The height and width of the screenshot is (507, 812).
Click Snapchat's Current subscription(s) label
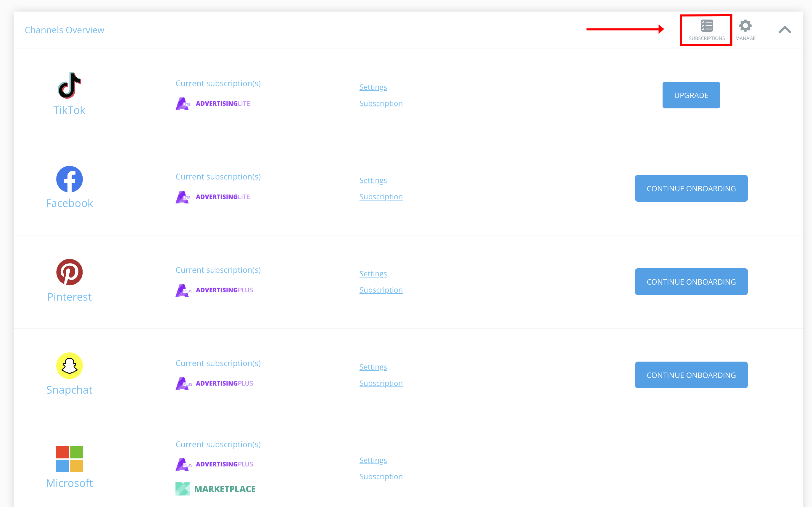click(x=218, y=363)
